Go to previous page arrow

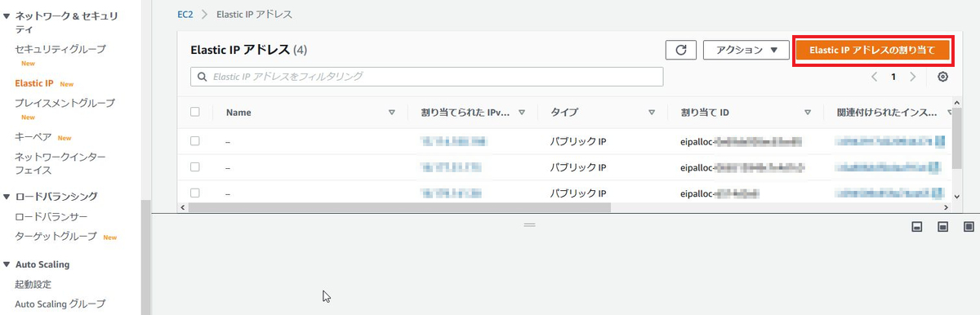click(874, 77)
